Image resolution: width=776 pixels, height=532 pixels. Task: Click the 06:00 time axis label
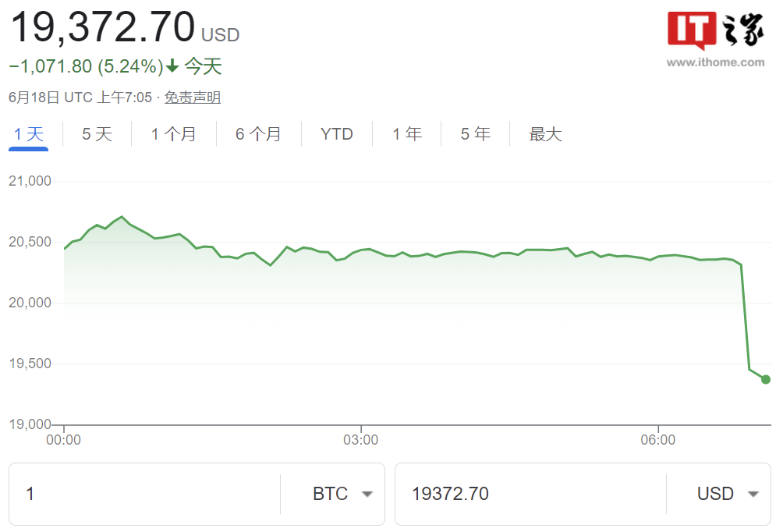point(658,440)
